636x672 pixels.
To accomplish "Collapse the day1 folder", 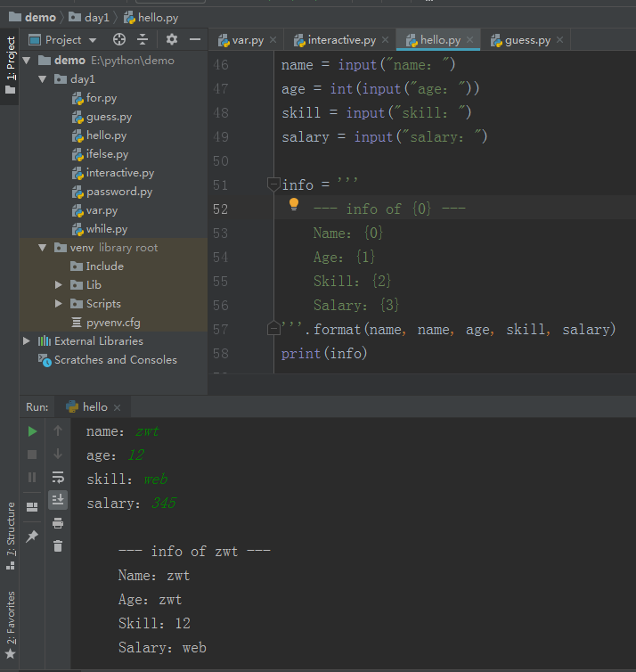I will point(43,78).
